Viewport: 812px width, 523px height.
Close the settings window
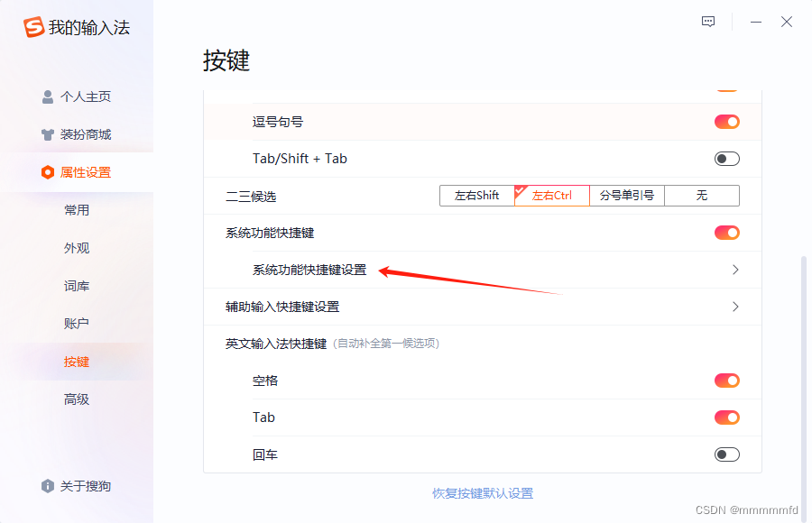pos(787,22)
